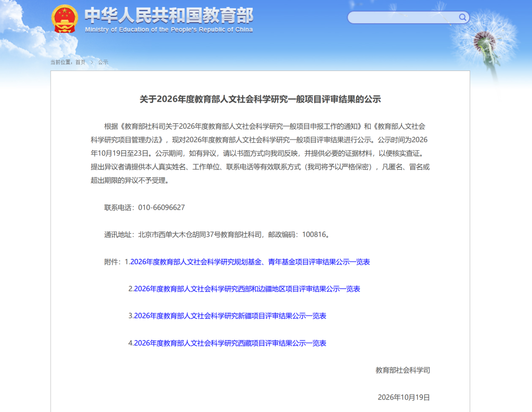Open attachment 2 西部和边疆地区项目评审结果公示一览表
The width and height of the screenshot is (532, 412).
click(x=247, y=289)
